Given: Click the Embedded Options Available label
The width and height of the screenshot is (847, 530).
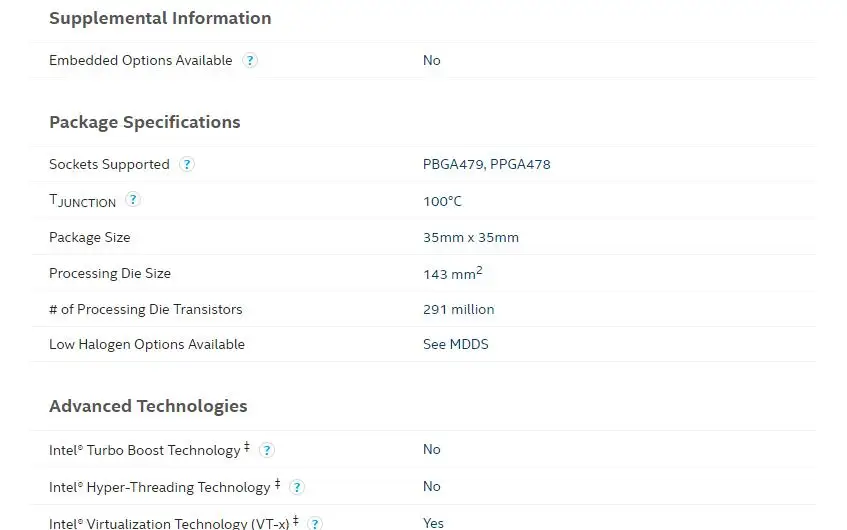Looking at the screenshot, I should click(x=140, y=61).
